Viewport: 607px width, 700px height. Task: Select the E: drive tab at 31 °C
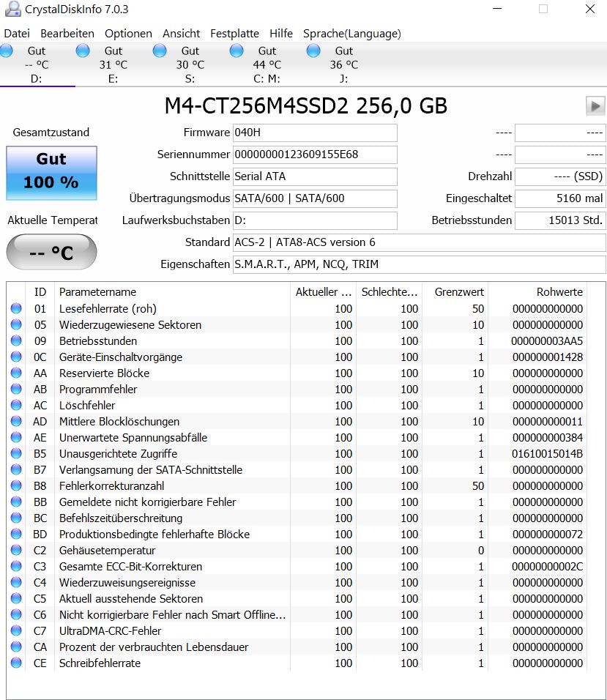coord(113,64)
